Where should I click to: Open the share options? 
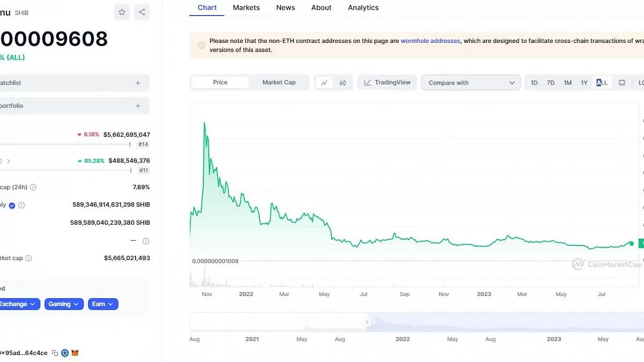click(141, 11)
